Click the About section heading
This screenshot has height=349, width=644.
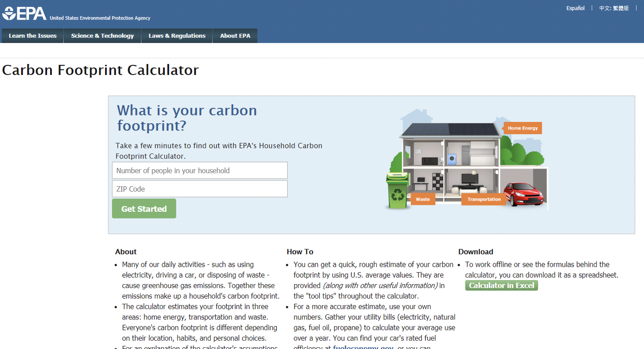click(126, 252)
